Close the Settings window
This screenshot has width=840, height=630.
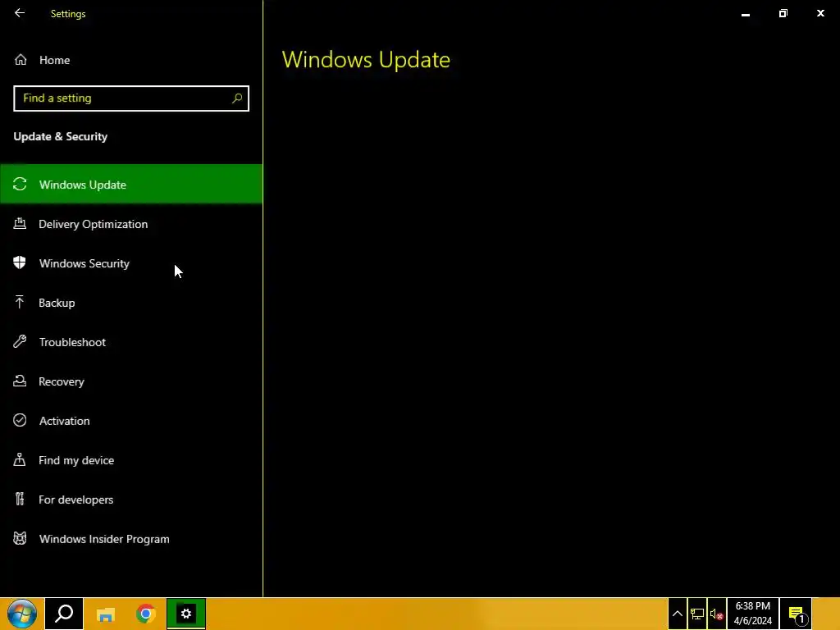point(820,13)
